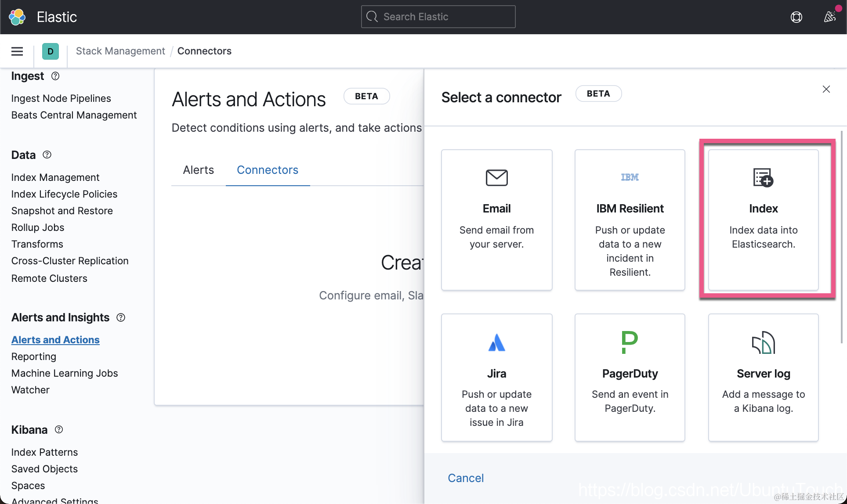Choose the IBM Resilient connector logo
Viewport: 847px width, 504px height.
(x=630, y=177)
